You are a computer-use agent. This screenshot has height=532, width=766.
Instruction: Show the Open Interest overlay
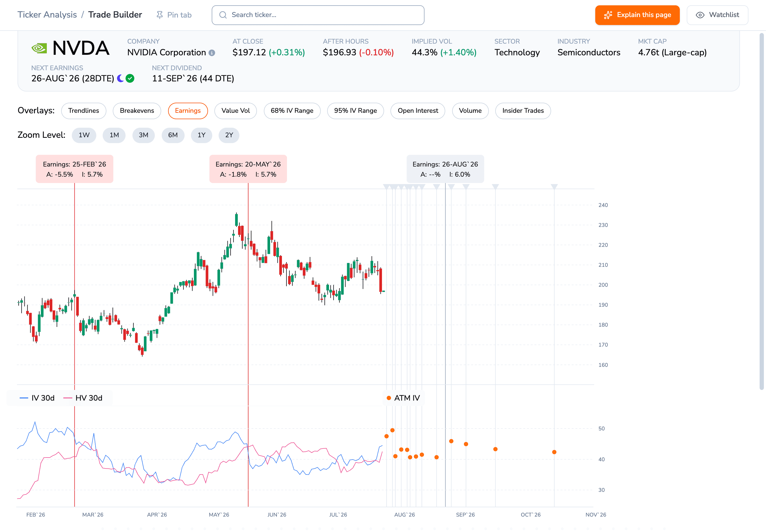pyautogui.click(x=418, y=111)
